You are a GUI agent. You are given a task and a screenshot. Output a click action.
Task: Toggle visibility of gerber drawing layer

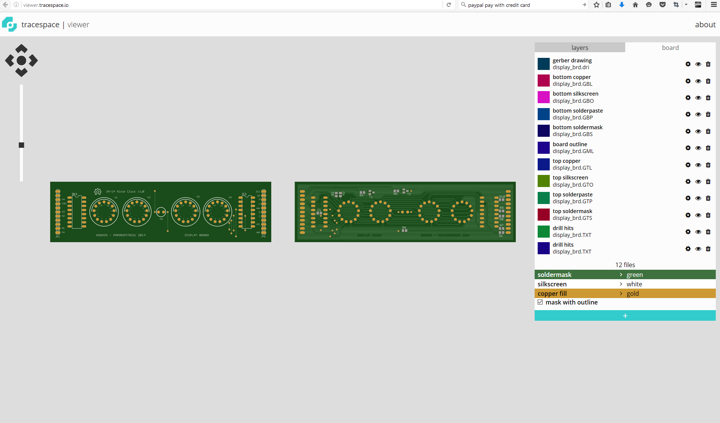pyautogui.click(x=698, y=64)
